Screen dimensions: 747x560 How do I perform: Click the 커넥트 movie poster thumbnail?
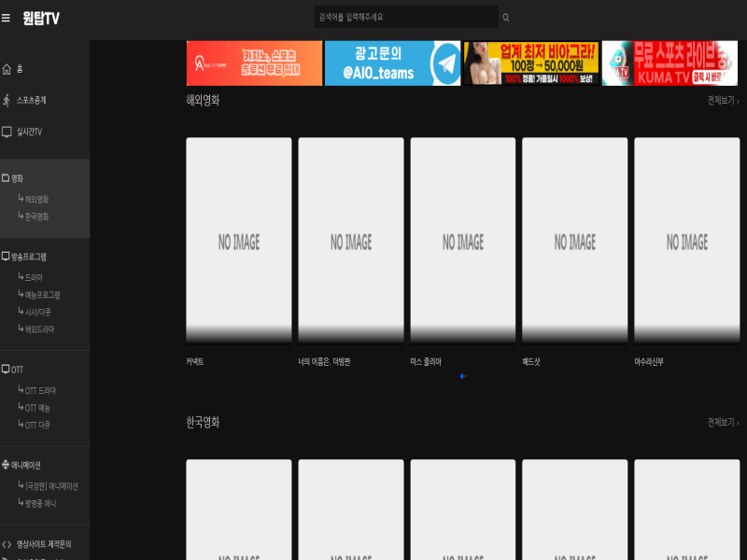[238, 241]
